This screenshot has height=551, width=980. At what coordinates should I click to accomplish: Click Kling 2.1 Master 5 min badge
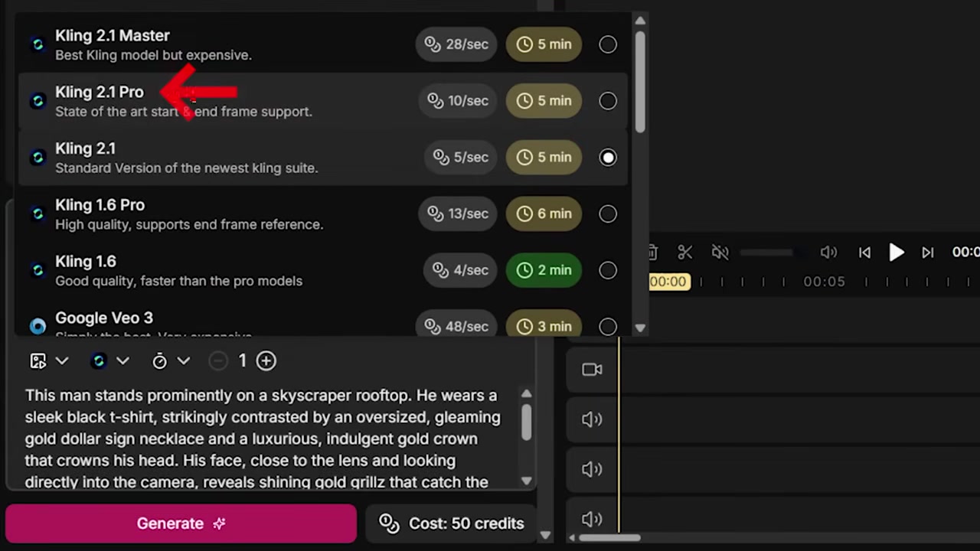pyautogui.click(x=544, y=44)
